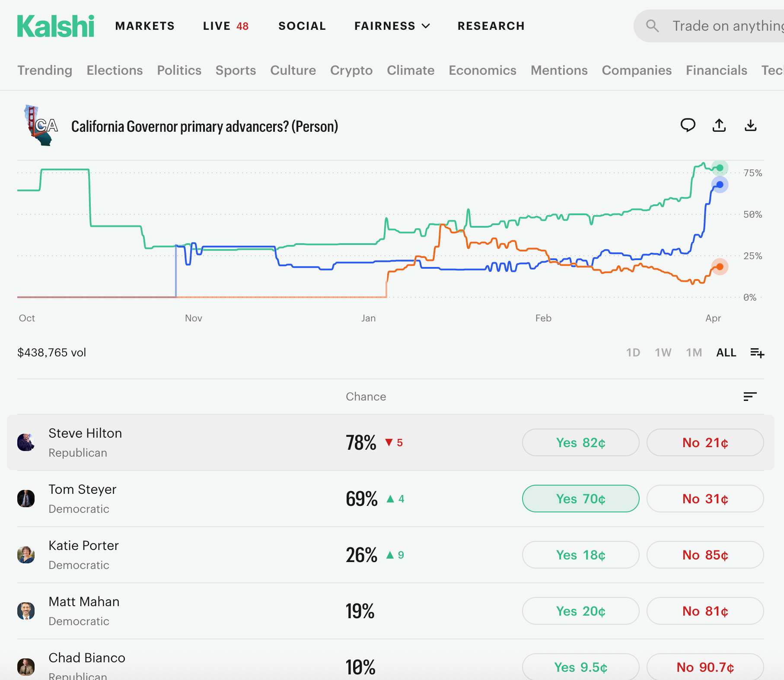Buy Yes 70¢ on Tom Steyer
784x680 pixels.
580,499
